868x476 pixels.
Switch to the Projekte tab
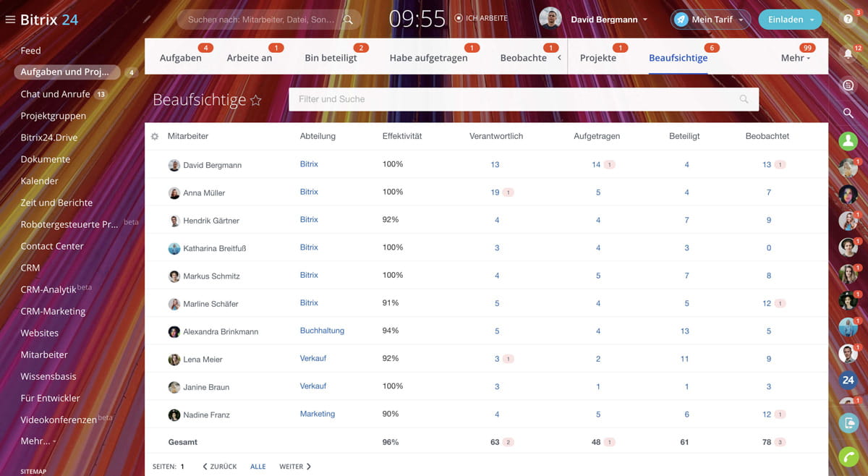pyautogui.click(x=598, y=58)
